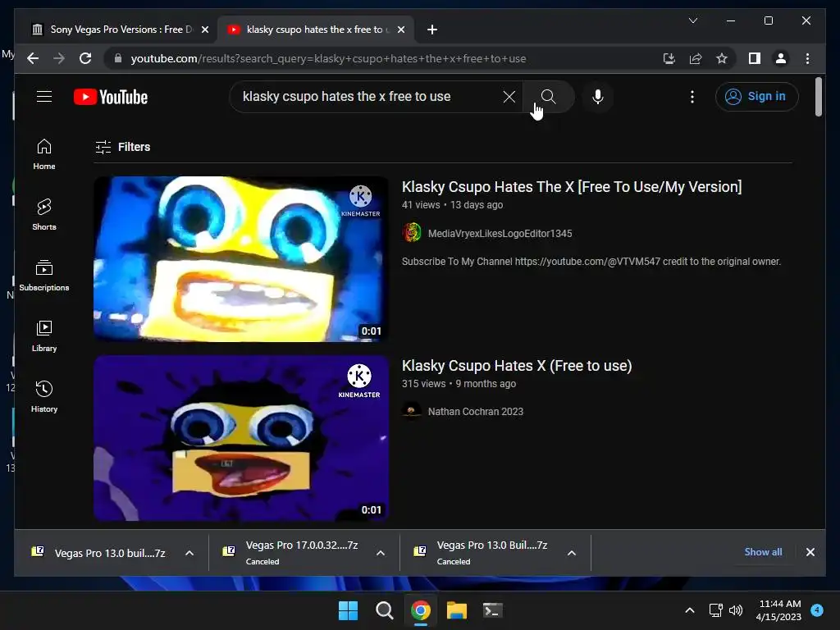The height and width of the screenshot is (630, 840).
Task: Share this page from the address bar
Action: pos(696,58)
